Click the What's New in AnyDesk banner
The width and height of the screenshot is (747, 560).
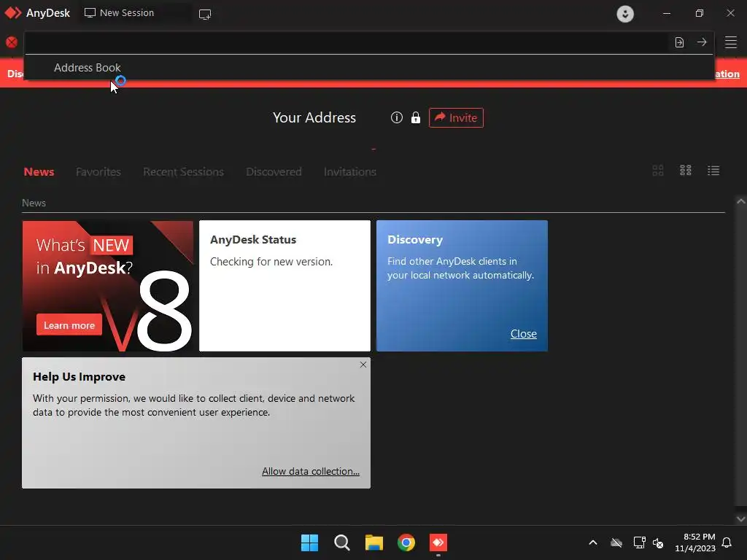click(108, 286)
